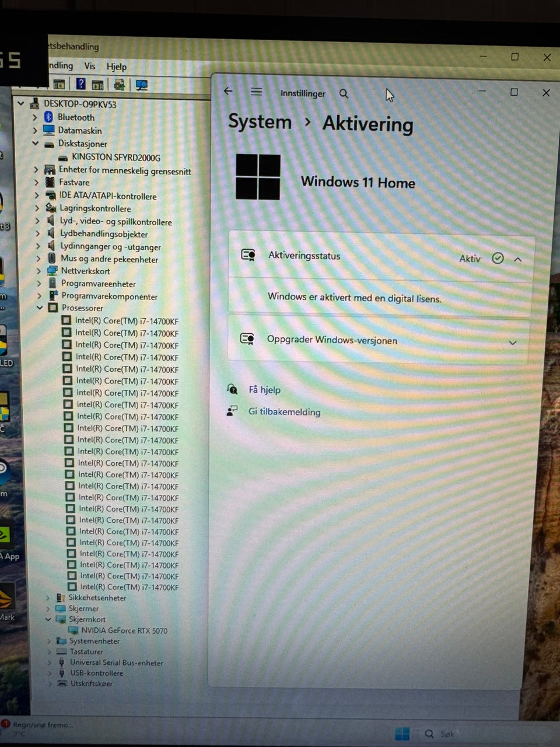560x747 pixels.
Task: Click the Aktiveringsstatus certificate icon
Action: click(249, 255)
